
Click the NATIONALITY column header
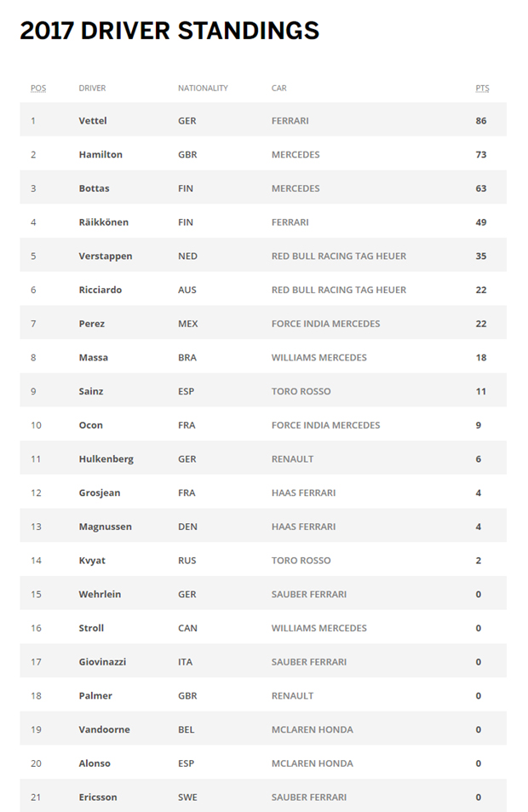pos(203,88)
